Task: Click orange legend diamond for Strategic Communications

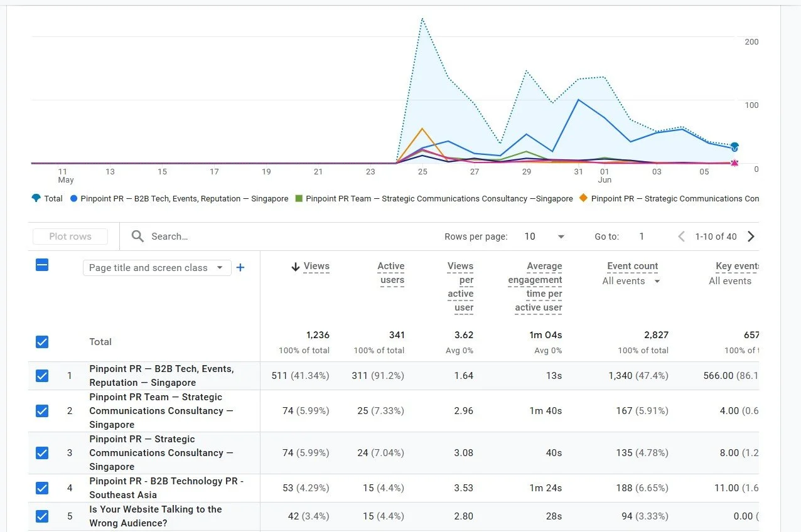Action: pyautogui.click(x=583, y=198)
